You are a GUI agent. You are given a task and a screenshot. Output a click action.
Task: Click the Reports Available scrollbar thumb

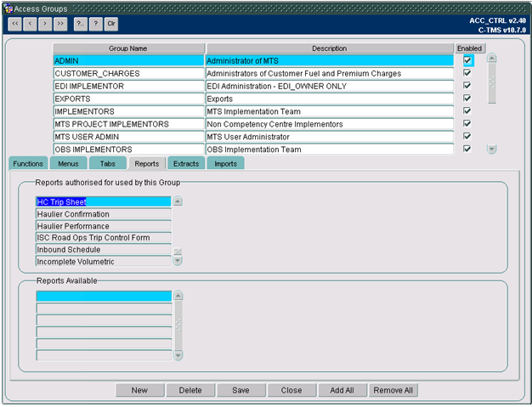(178, 325)
